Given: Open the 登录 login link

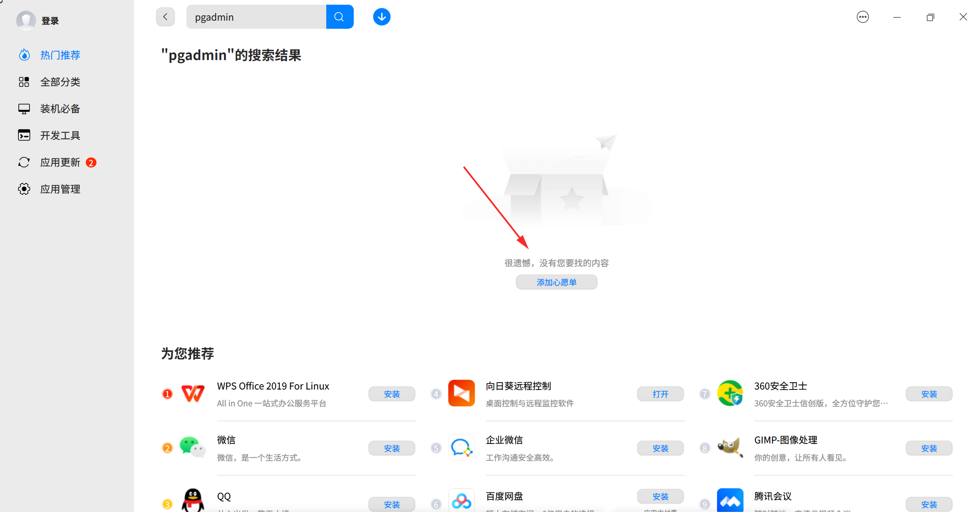Looking at the screenshot, I should point(50,21).
